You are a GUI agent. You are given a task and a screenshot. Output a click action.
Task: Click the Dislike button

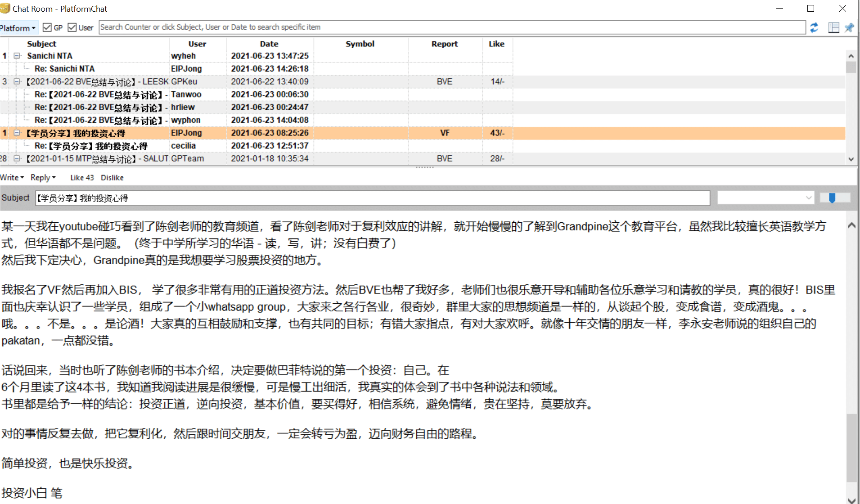112,177
